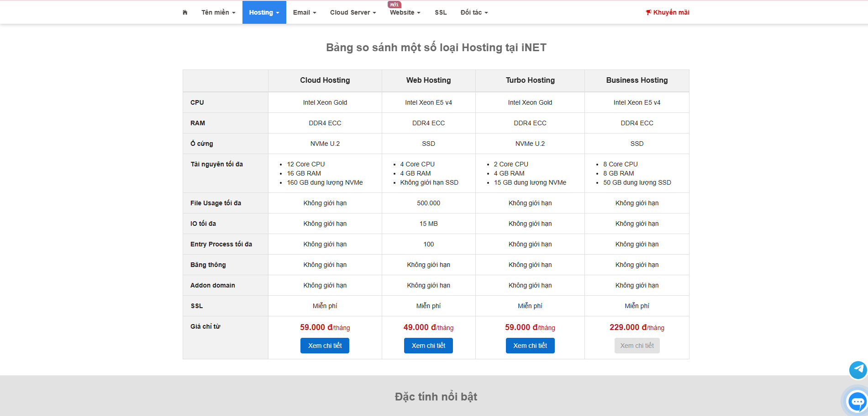Screen dimensions: 868x416
Task: Click the Business Hosting column header
Action: pyautogui.click(x=637, y=80)
